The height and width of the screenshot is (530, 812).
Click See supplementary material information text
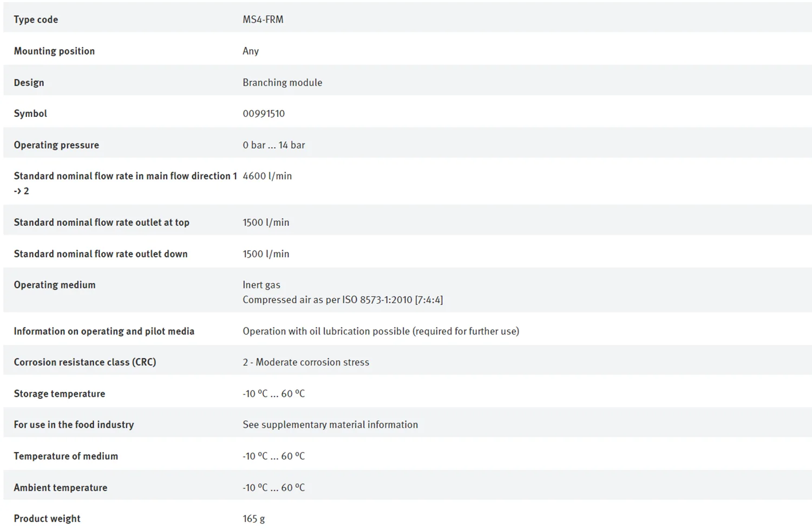click(x=330, y=425)
